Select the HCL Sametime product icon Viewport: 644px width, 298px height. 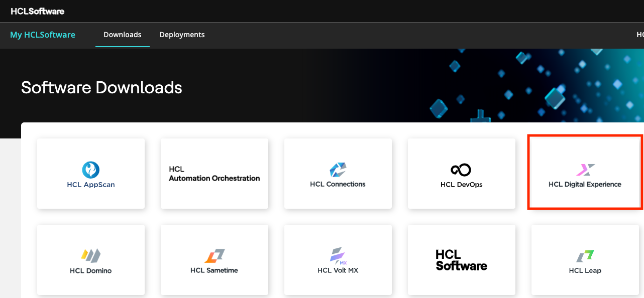(x=214, y=255)
